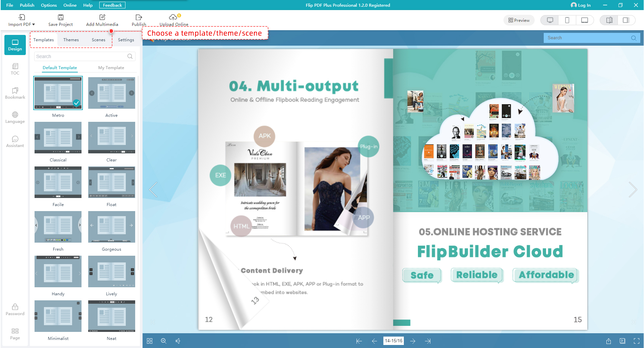
Task: Select the Neat template thumbnail
Action: [x=111, y=316]
